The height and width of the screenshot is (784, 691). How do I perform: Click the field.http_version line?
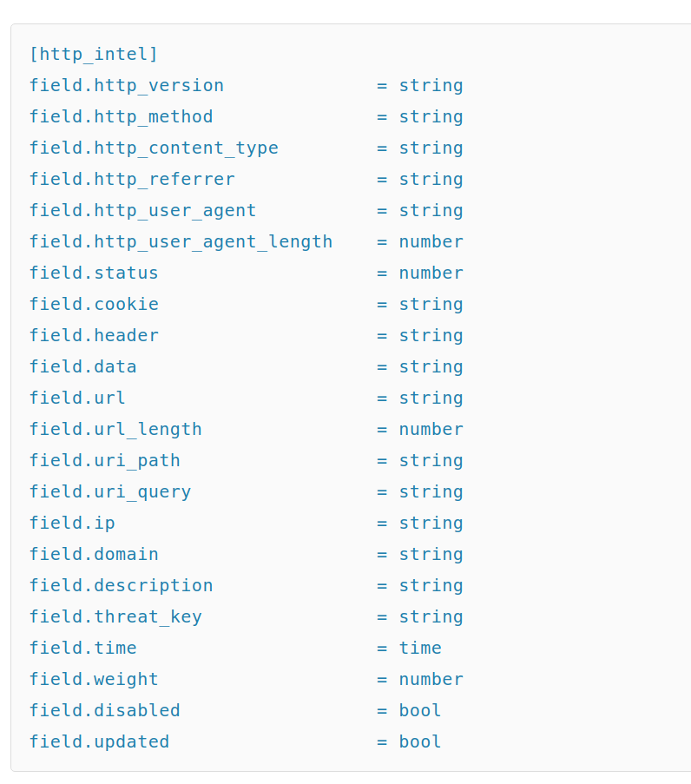(127, 86)
